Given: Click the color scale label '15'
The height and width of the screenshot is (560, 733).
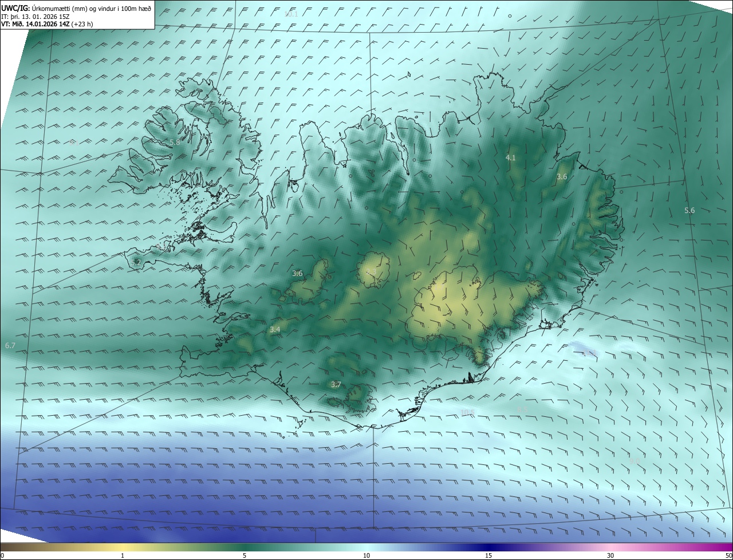Looking at the screenshot, I should (488, 555).
